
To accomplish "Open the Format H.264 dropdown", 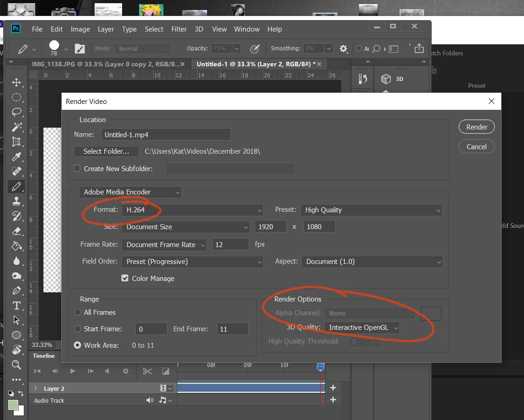I will [x=192, y=210].
